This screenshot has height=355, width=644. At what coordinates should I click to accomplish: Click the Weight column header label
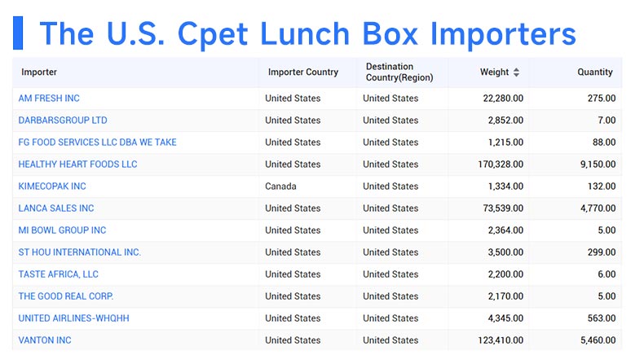point(494,72)
